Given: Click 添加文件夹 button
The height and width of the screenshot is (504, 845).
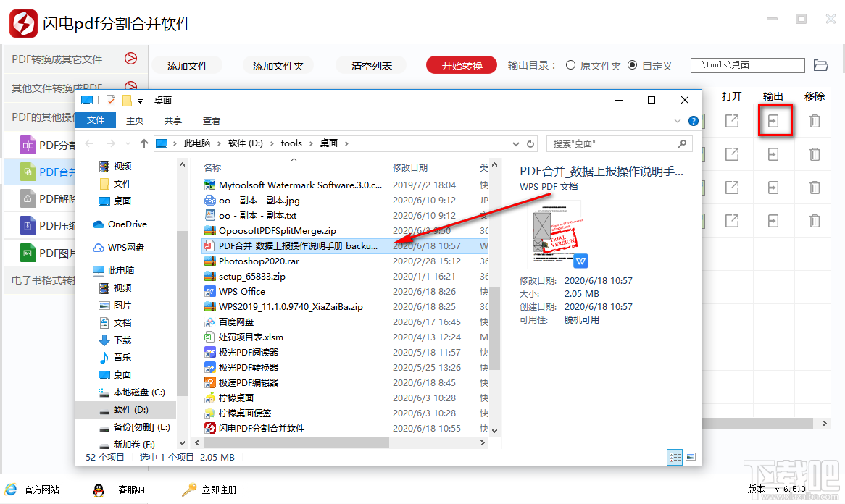Looking at the screenshot, I should 278,66.
